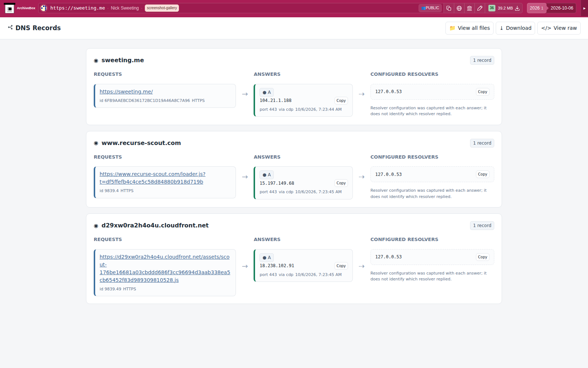
Task: Toggle the PUBLIC visibility badge
Action: [x=430, y=8]
